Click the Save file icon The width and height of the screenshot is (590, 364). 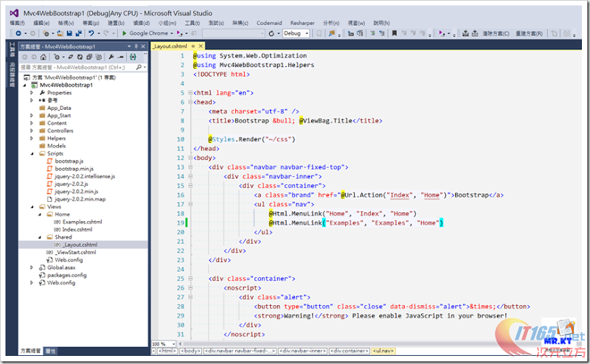tap(69, 33)
